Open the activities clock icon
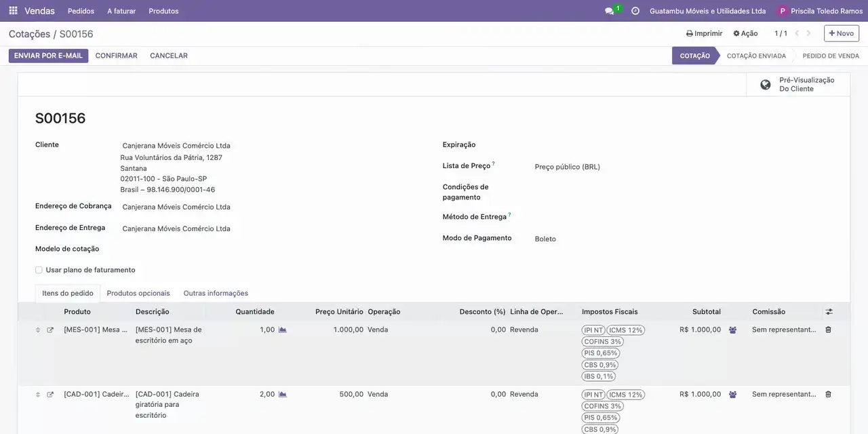The image size is (868, 434). (x=635, y=11)
